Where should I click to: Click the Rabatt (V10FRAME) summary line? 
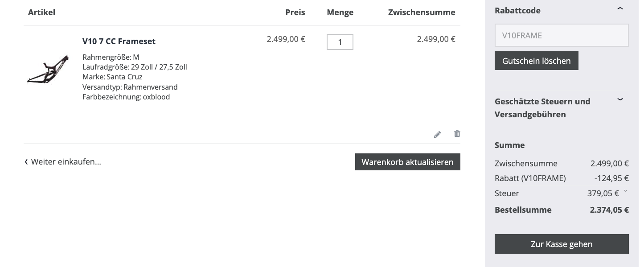click(x=530, y=178)
